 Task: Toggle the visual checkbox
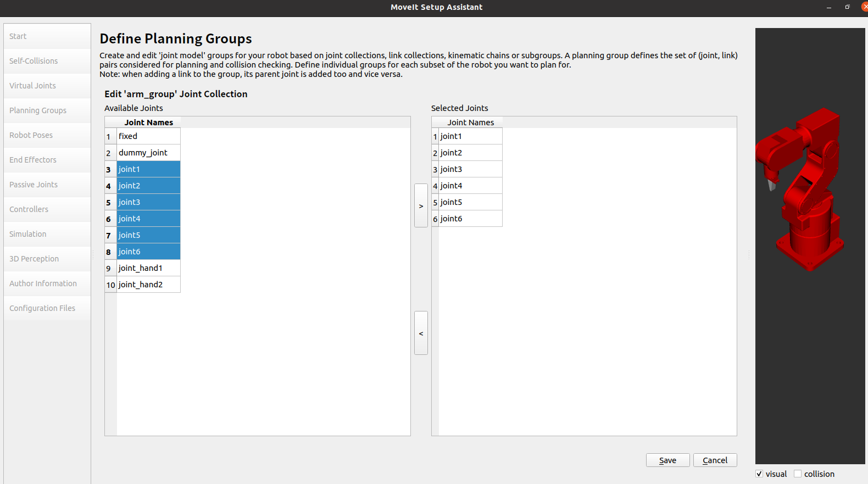click(759, 474)
